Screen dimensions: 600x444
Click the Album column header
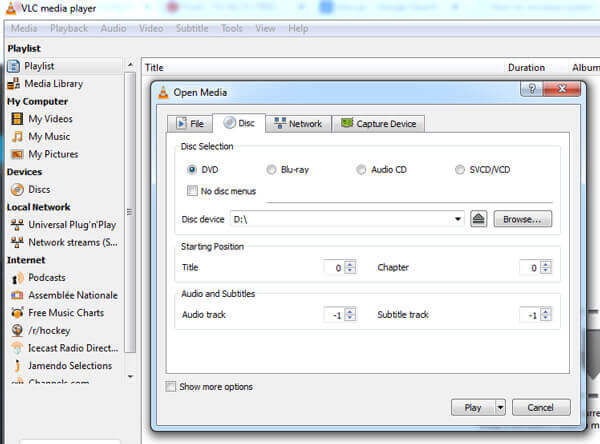click(585, 68)
